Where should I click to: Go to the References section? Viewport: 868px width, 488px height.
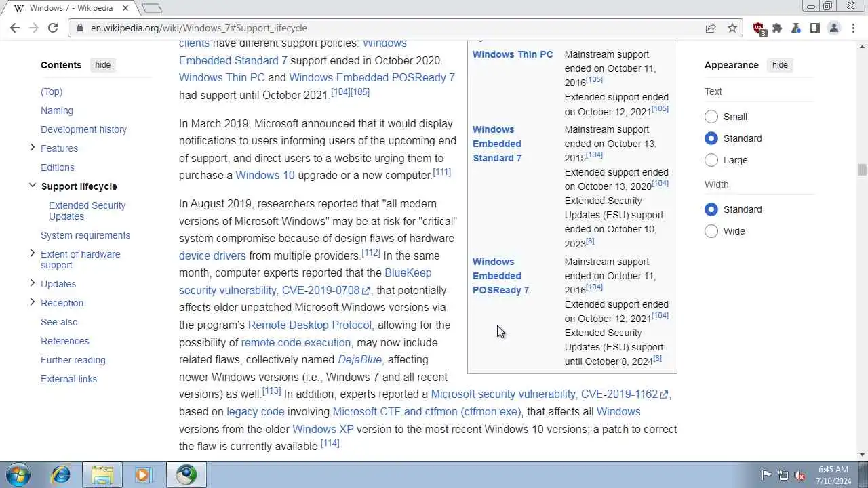point(65,341)
